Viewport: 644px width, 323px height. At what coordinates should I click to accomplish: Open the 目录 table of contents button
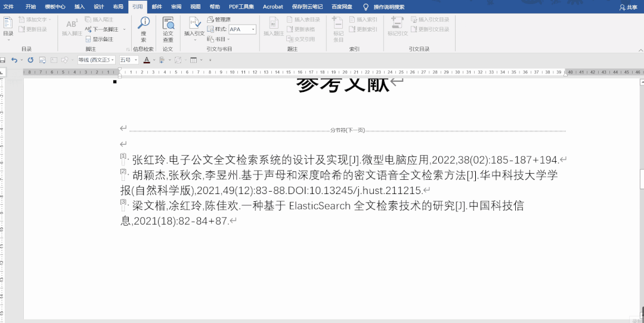[x=8, y=29]
